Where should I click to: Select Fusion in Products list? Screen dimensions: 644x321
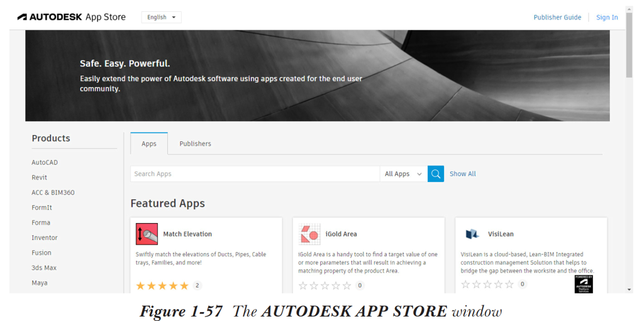(42, 253)
